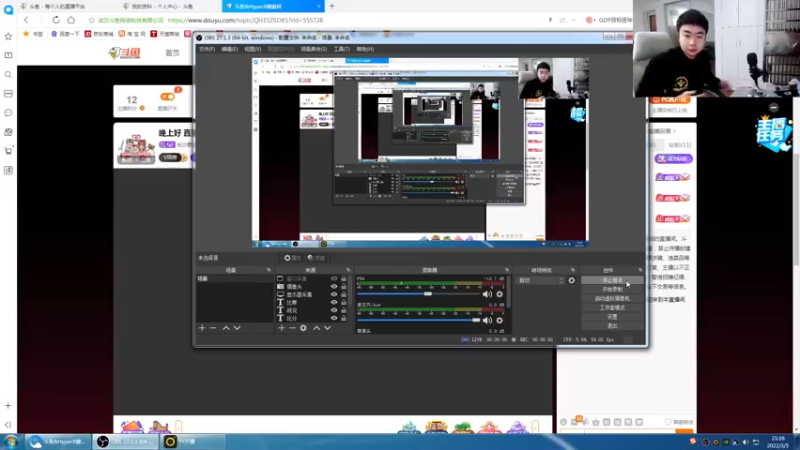Click 启动虚拟摄像机 button
The image size is (800, 450).
tap(612, 298)
